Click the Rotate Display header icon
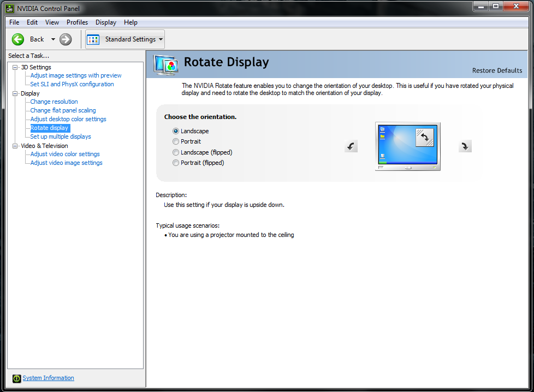 click(x=166, y=65)
